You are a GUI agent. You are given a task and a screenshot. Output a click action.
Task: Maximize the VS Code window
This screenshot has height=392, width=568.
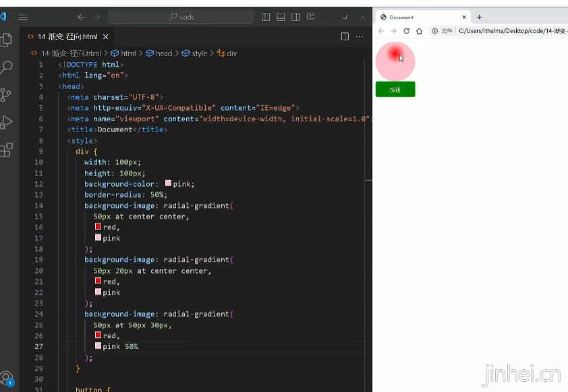[x=345, y=17]
